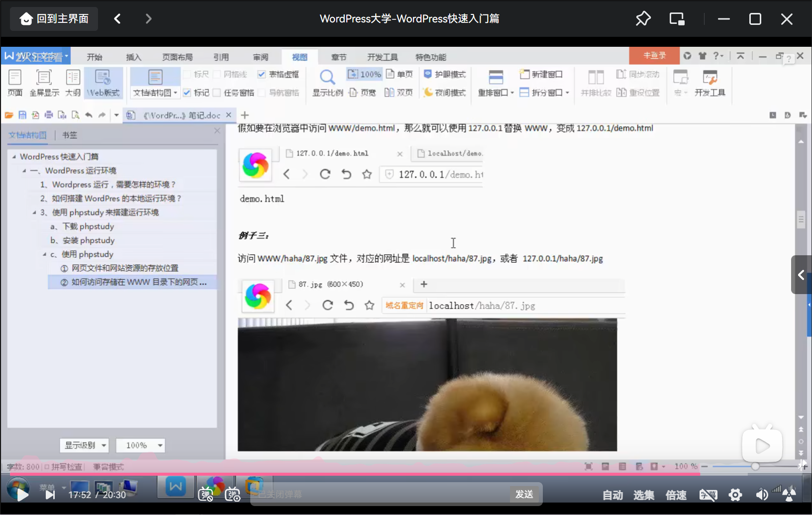The image size is (812, 515).
Task: Send danmaku with the 发送 button
Action: coord(524,494)
